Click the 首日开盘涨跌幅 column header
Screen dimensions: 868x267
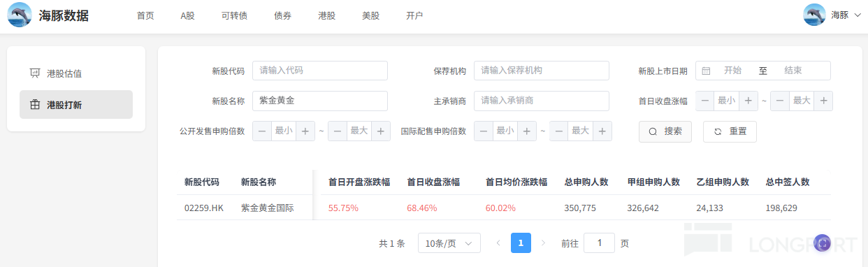coord(359,182)
